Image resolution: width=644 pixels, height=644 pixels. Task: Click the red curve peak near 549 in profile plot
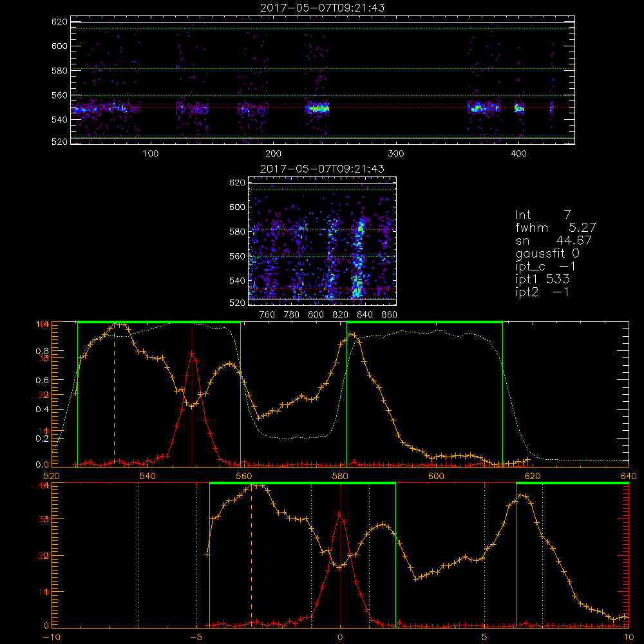click(x=192, y=352)
